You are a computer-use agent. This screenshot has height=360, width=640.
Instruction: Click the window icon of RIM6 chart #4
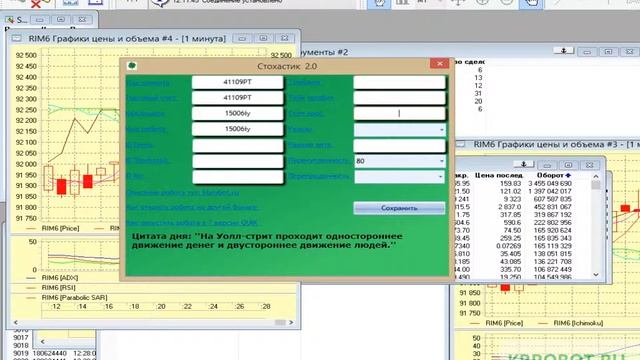tap(16, 39)
